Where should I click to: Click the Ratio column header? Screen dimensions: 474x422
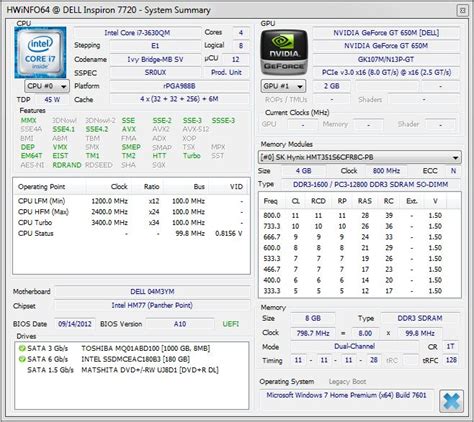(147, 187)
